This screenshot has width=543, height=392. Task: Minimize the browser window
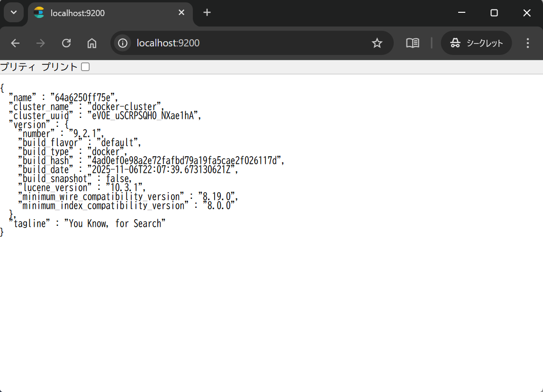point(462,13)
